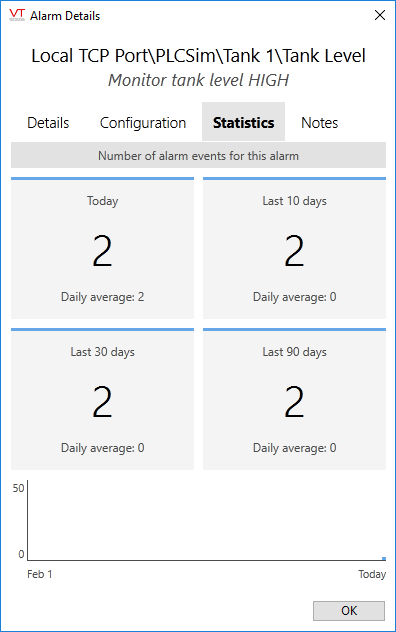Viewport: 396px width, 632px height.
Task: Click the Today alarm count tile
Action: (102, 248)
